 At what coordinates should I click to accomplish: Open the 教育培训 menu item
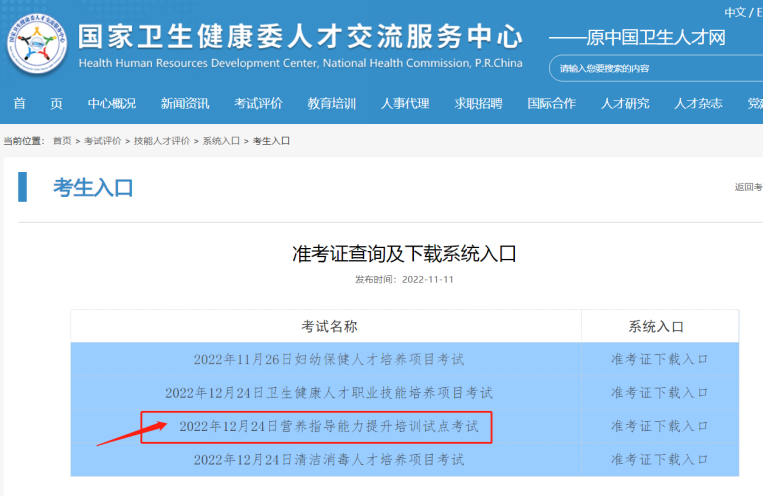point(332,104)
